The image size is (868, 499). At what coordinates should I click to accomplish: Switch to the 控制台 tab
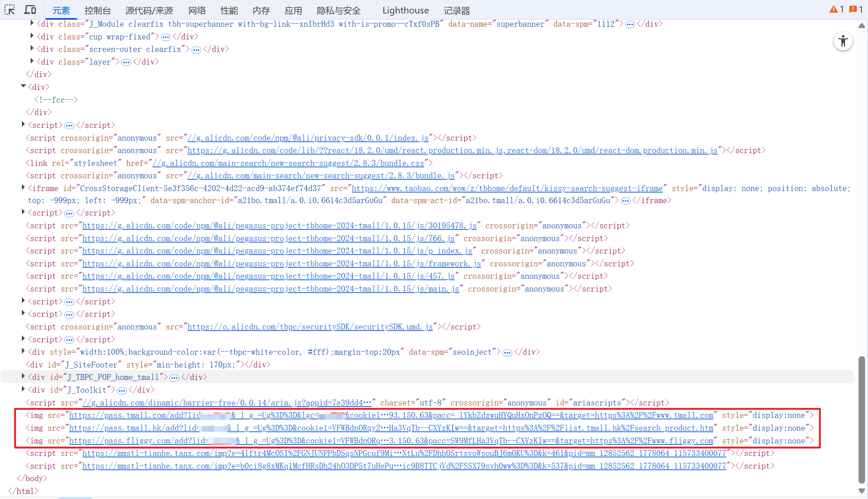click(97, 11)
